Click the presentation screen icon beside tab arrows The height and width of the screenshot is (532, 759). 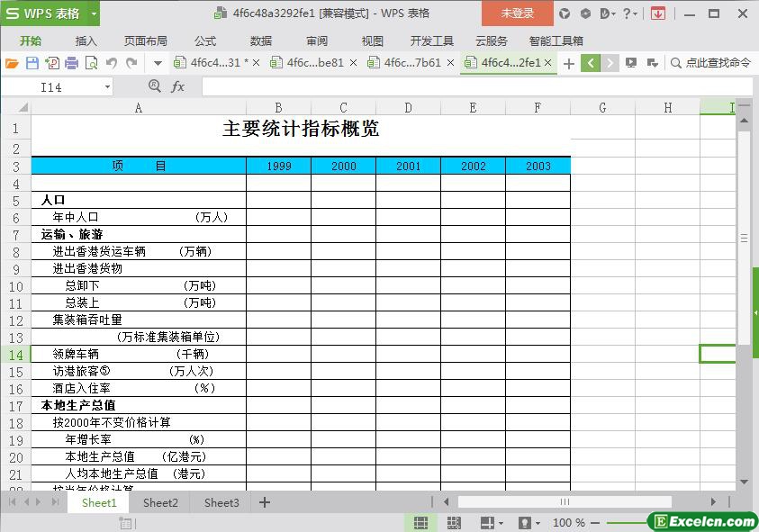631,63
